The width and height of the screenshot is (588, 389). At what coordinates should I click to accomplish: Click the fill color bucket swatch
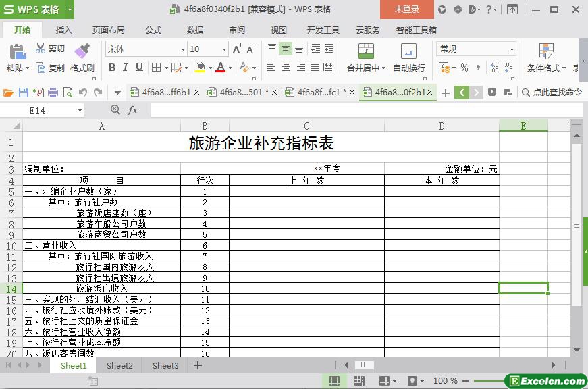[200, 68]
